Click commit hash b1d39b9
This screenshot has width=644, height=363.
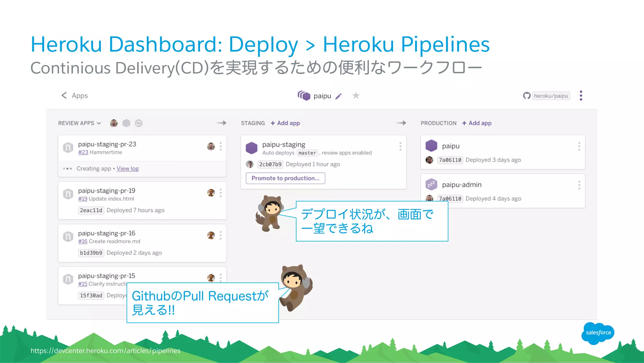click(91, 253)
